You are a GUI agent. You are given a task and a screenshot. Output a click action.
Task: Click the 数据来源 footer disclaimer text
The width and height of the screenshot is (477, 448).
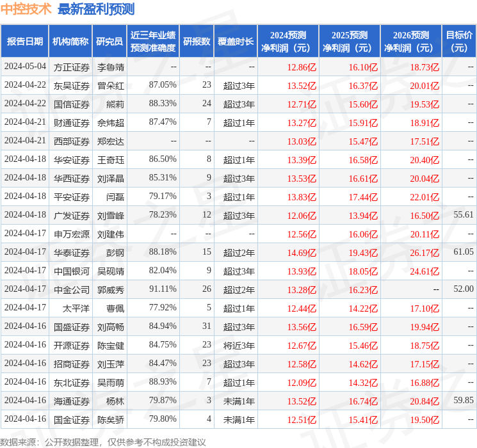pos(103,442)
